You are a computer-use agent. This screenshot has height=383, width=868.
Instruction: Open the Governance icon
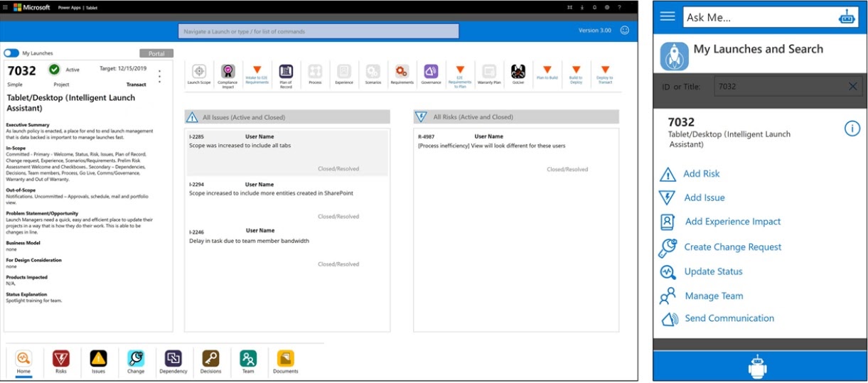click(x=431, y=71)
